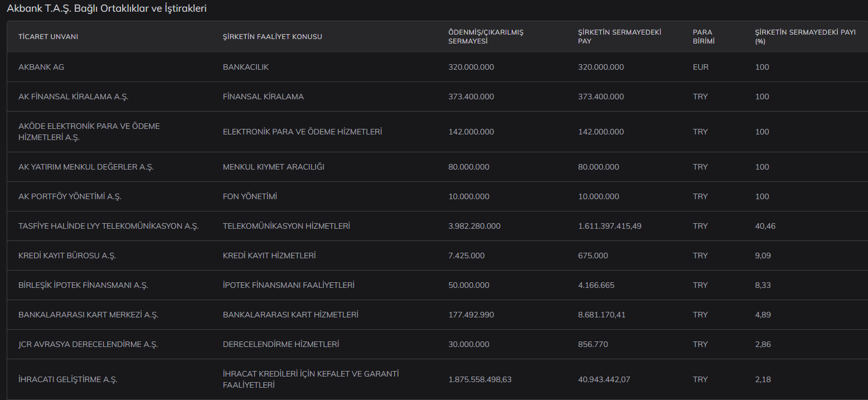Screen dimensions: 868x400
Task: Click the percentage 100 in the AKÖDE row
Action: [x=762, y=132]
